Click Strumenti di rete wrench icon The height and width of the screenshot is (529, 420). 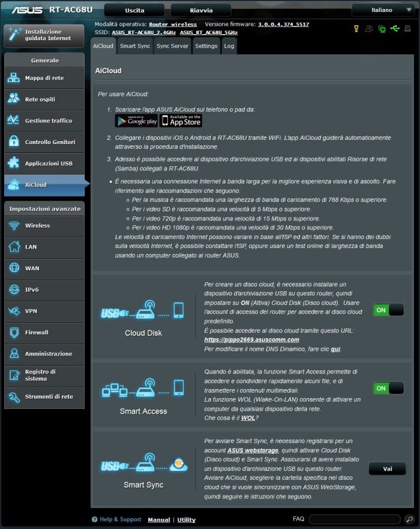tap(14, 397)
